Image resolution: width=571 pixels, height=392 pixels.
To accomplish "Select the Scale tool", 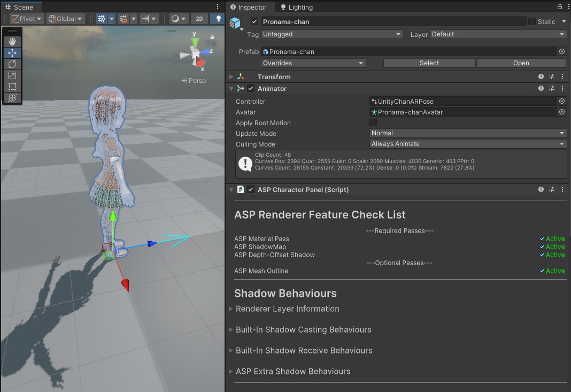I will [x=12, y=75].
